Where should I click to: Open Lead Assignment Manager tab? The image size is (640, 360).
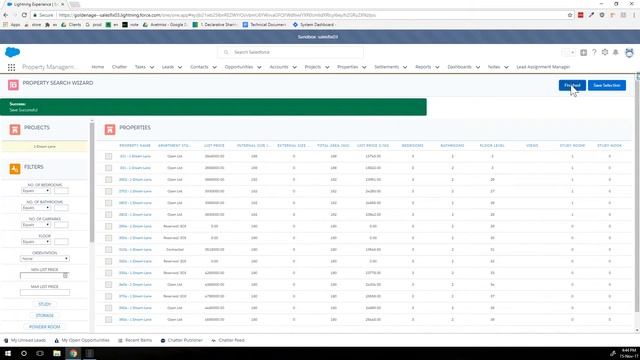point(543,67)
